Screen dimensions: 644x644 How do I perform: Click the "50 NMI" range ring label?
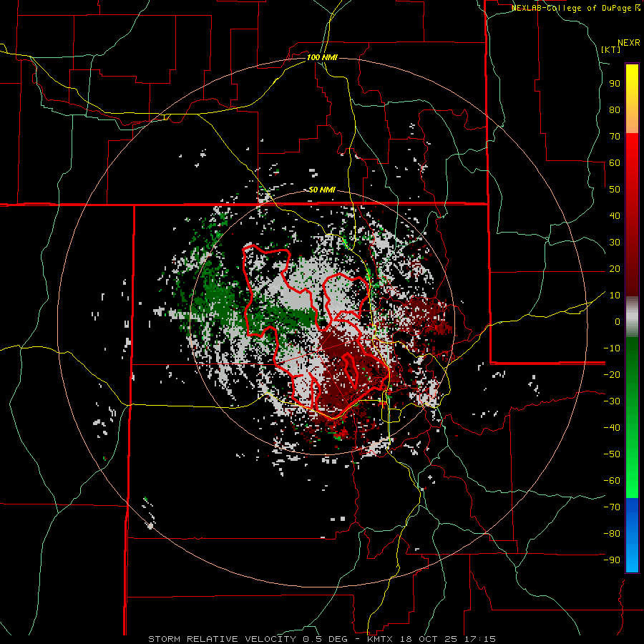(x=322, y=190)
